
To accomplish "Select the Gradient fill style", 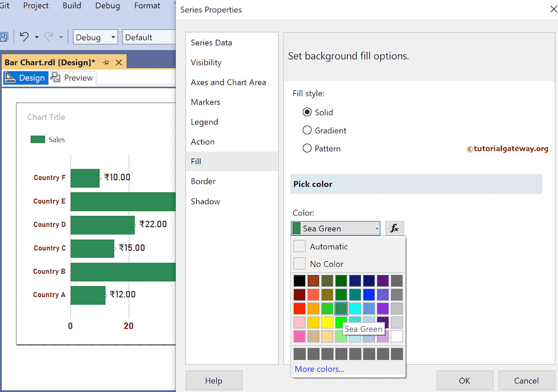I will pyautogui.click(x=308, y=130).
